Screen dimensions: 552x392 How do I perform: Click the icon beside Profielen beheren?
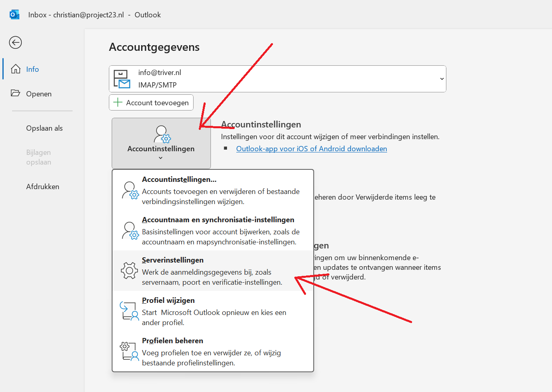tap(129, 351)
